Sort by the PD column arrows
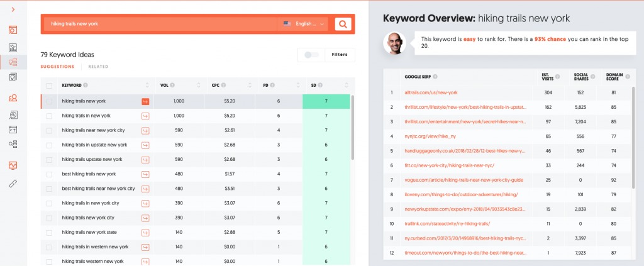The image size is (644, 266). [297, 86]
